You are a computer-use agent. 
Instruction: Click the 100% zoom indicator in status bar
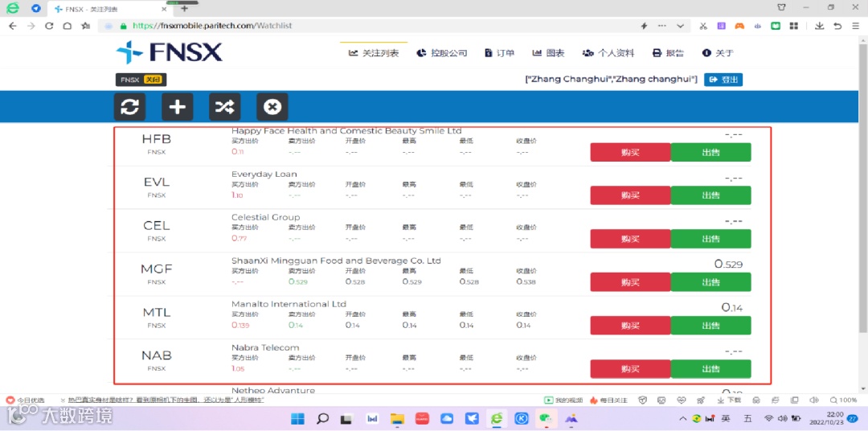tap(844, 400)
